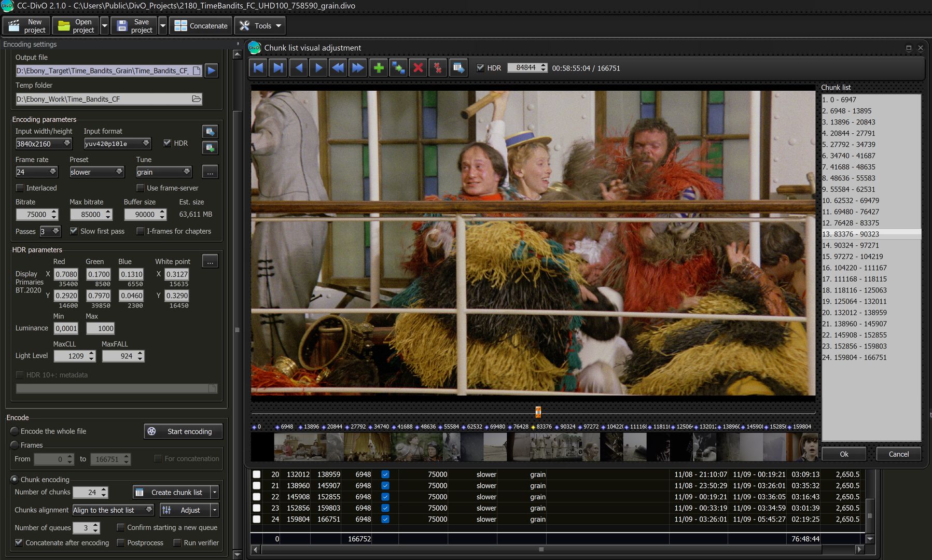Step one frame forward
The width and height of the screenshot is (932, 560).
tap(318, 68)
